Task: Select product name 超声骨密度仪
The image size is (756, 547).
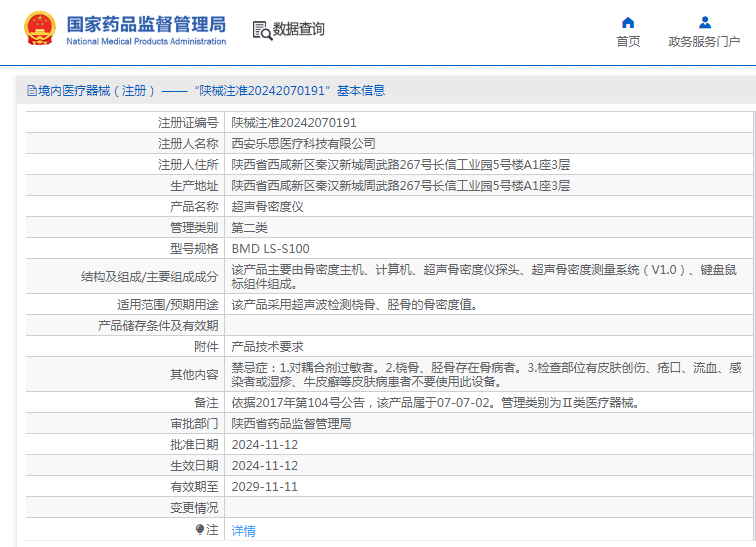Action: point(268,207)
